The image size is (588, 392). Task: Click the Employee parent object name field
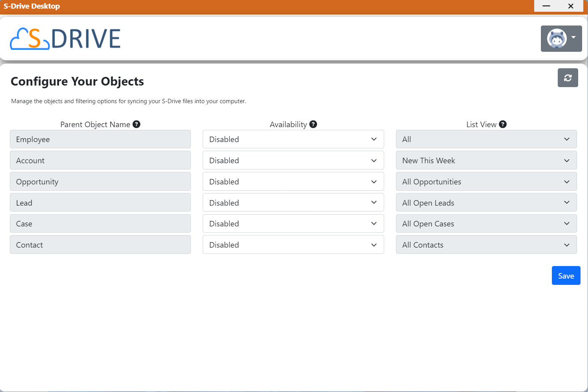pyautogui.click(x=100, y=139)
